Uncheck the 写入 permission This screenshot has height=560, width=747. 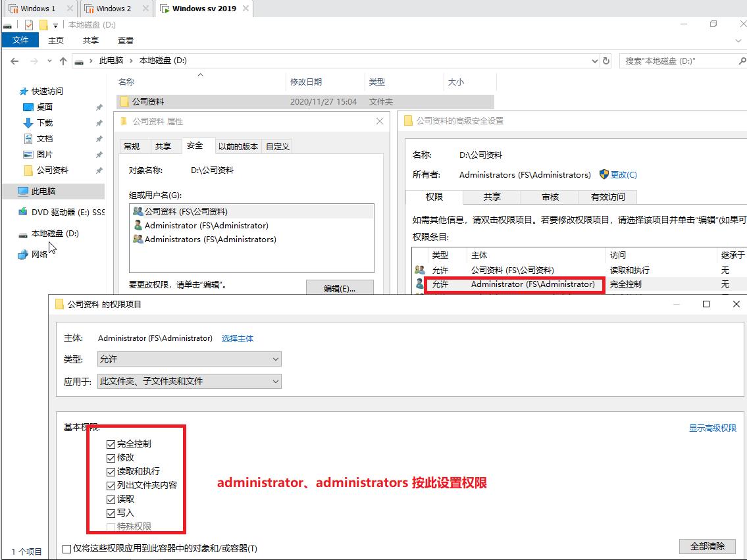point(111,513)
